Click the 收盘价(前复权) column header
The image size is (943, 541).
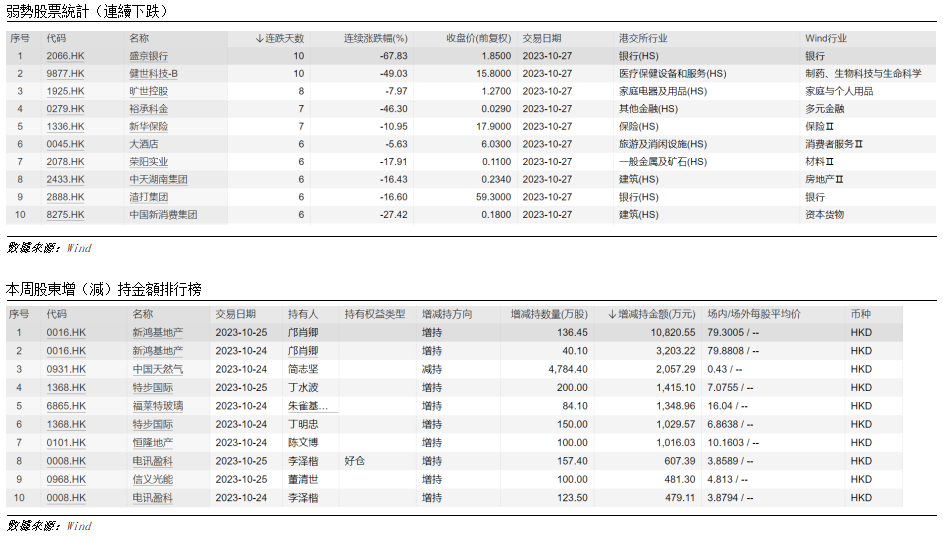[478, 38]
